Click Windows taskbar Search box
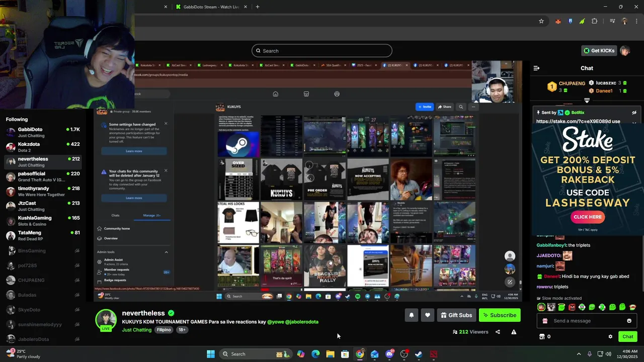Screen dimensions: 644x362 (256, 354)
